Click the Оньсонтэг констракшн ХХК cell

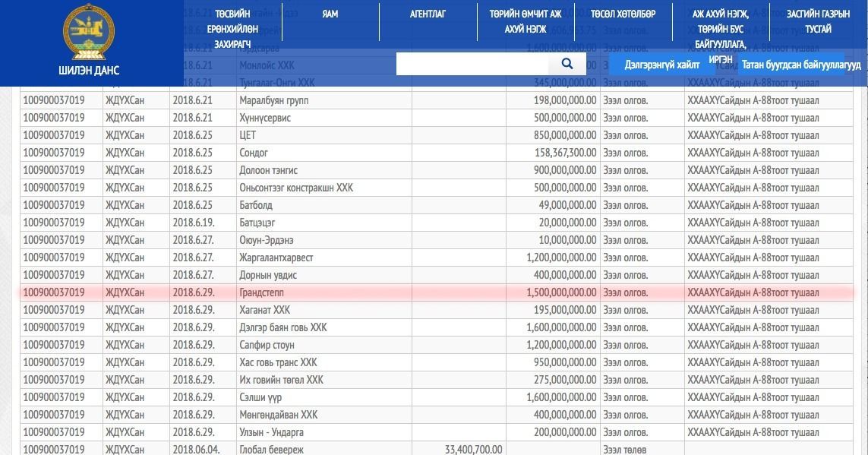coord(295,188)
